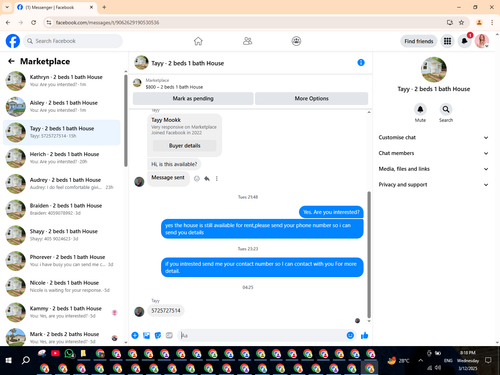Image resolution: width=500 pixels, height=375 pixels.
Task: Mute the Tayy conversation
Action: (x=420, y=109)
